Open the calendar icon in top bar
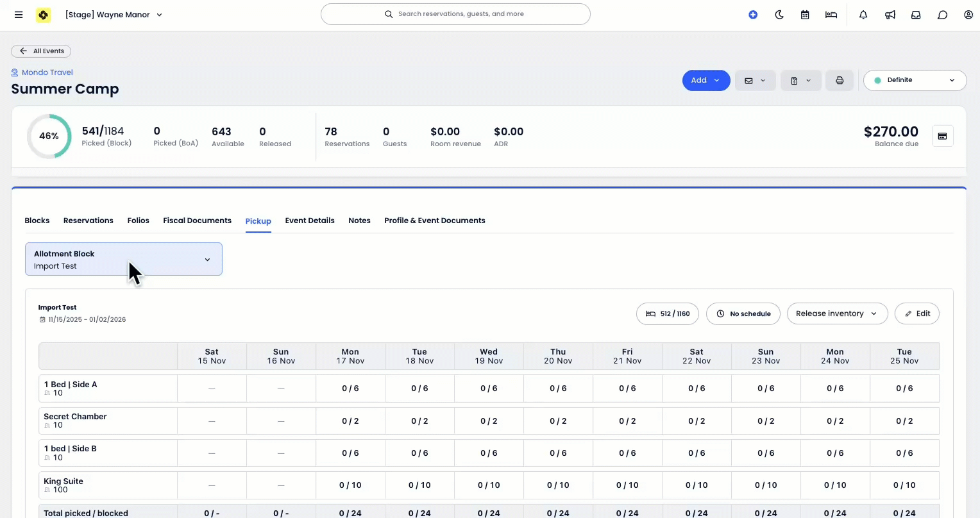The width and height of the screenshot is (980, 518). [x=805, y=15]
